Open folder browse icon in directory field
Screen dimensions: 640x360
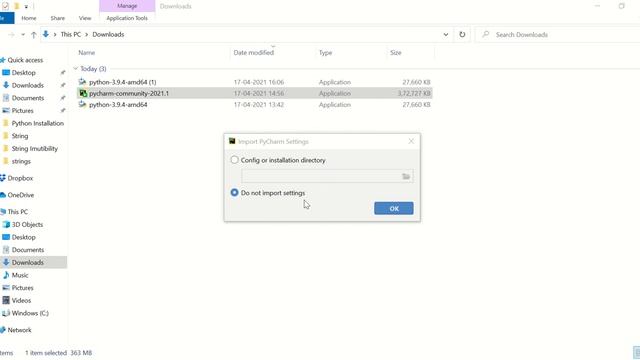click(406, 176)
